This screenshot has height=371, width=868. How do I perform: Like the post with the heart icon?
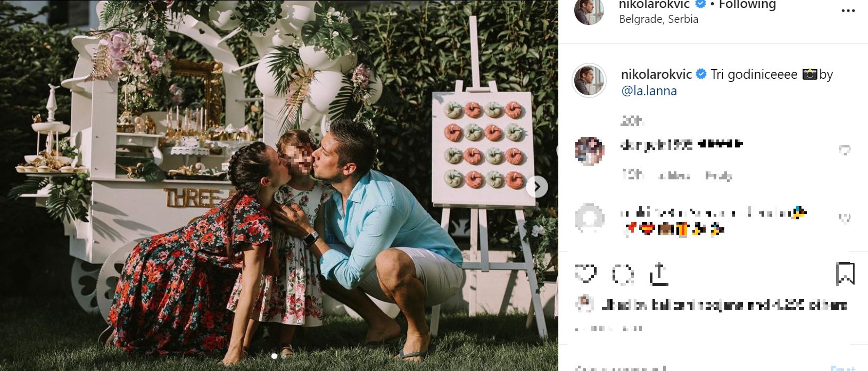586,274
